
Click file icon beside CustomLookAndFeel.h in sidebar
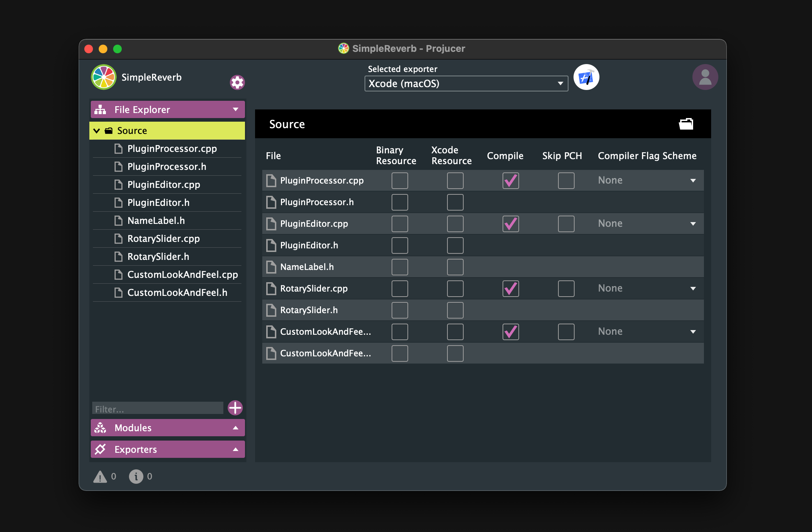point(118,293)
